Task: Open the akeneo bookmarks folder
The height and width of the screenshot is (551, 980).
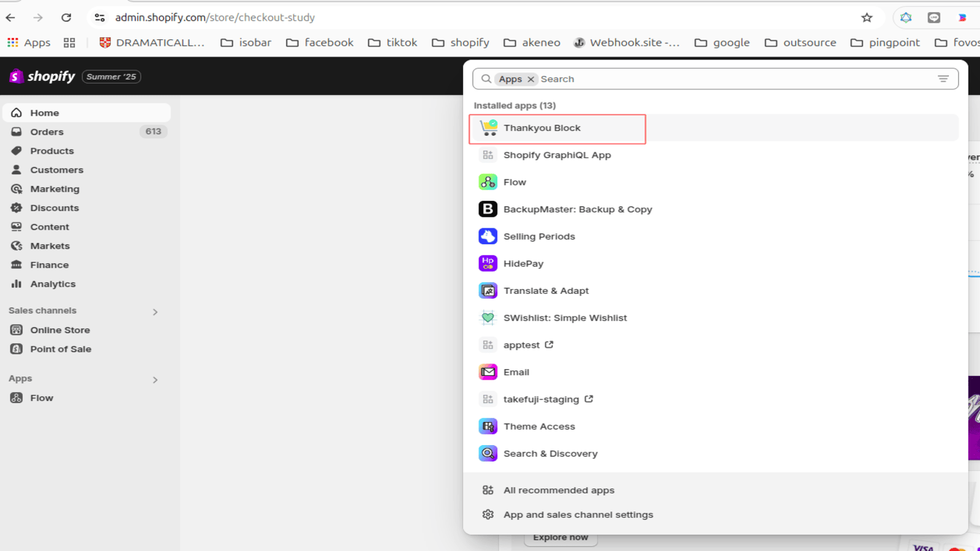Action: pyautogui.click(x=532, y=42)
